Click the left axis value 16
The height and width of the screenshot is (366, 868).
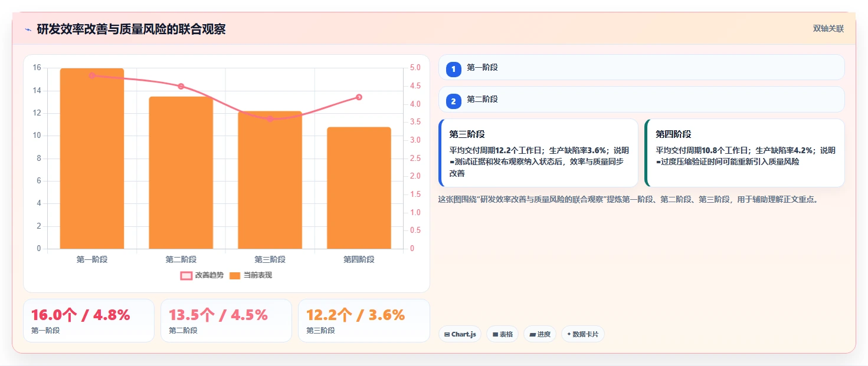(37, 68)
